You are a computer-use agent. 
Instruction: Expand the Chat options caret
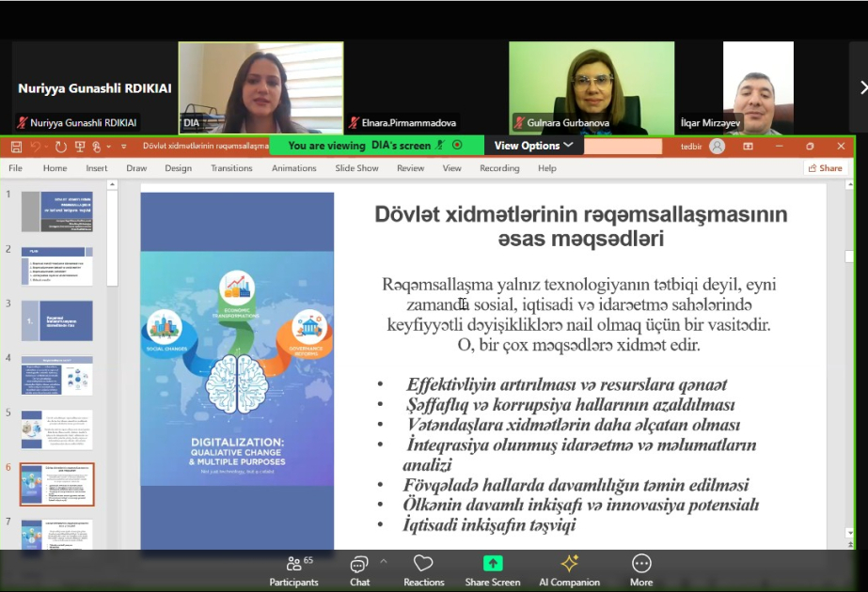point(384,562)
